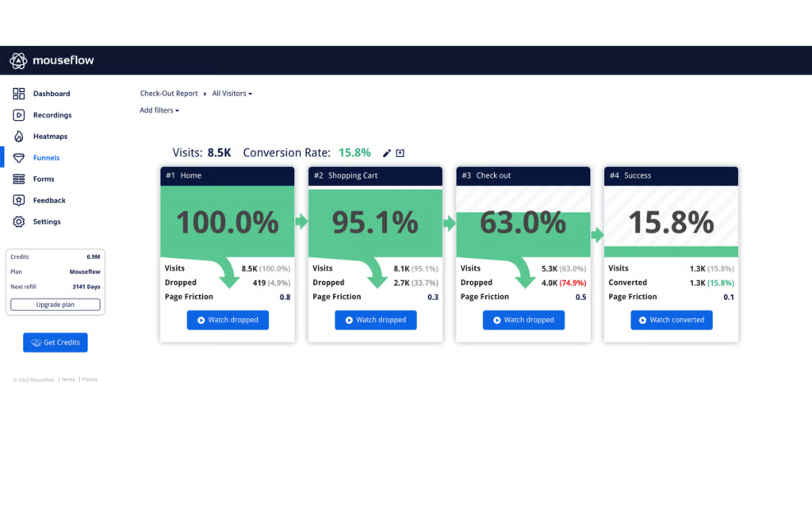
Task: Click the 15.8% Success percentage
Action: click(671, 222)
